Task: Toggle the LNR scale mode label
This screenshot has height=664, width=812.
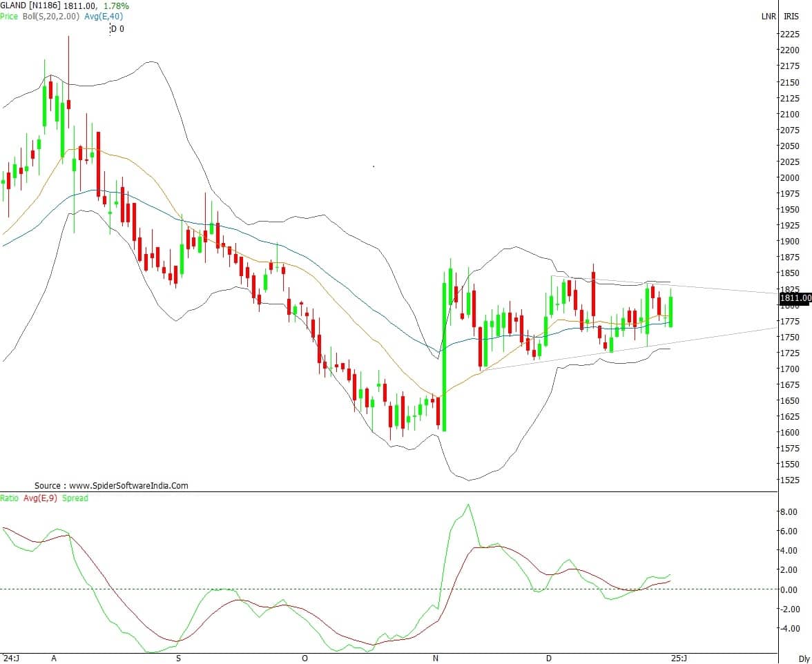Action: [768, 16]
